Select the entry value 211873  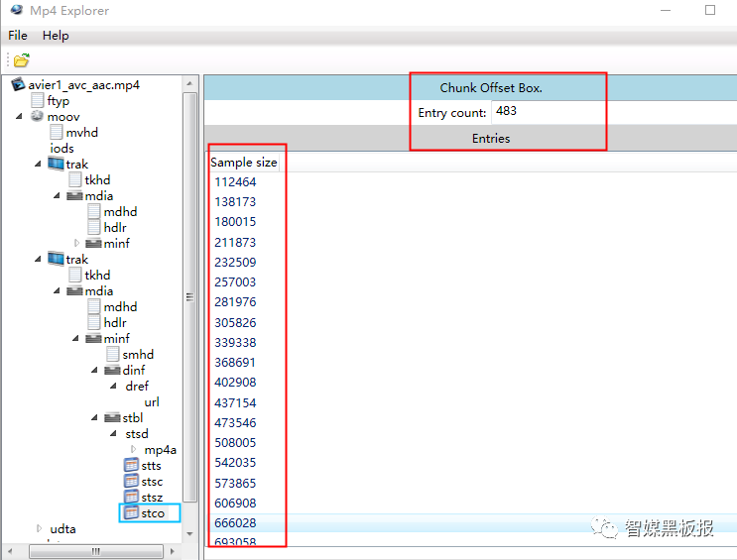click(x=235, y=242)
